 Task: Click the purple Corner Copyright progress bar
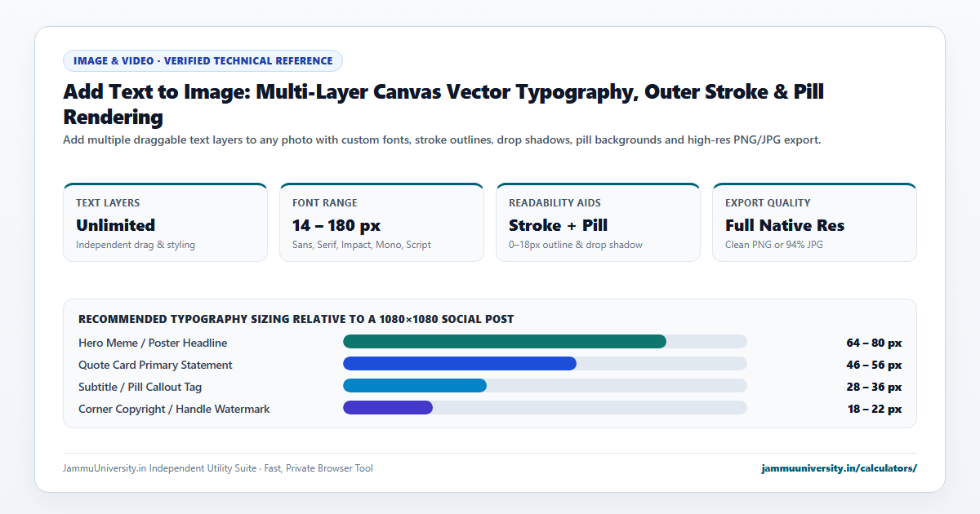point(388,408)
